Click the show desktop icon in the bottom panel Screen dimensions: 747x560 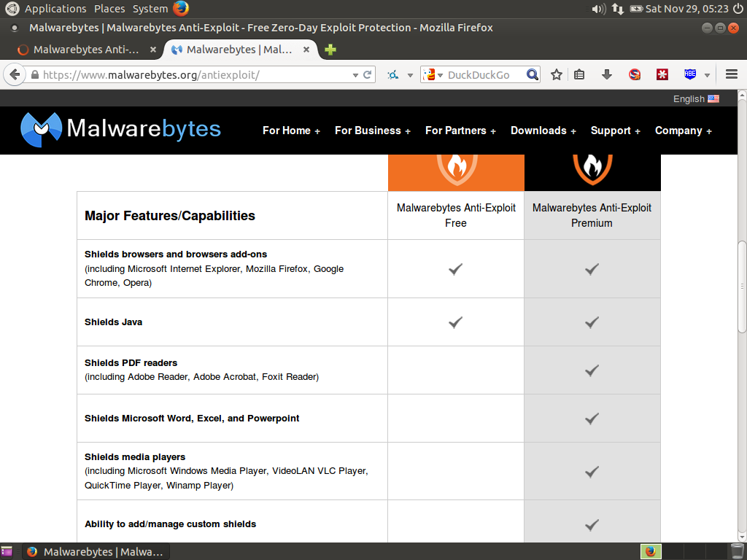click(6, 551)
